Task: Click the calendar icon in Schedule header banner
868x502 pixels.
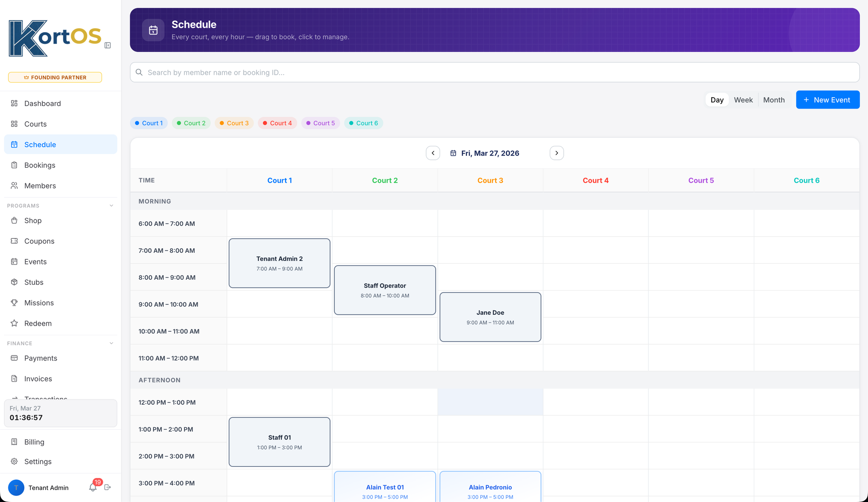Action: tap(153, 30)
